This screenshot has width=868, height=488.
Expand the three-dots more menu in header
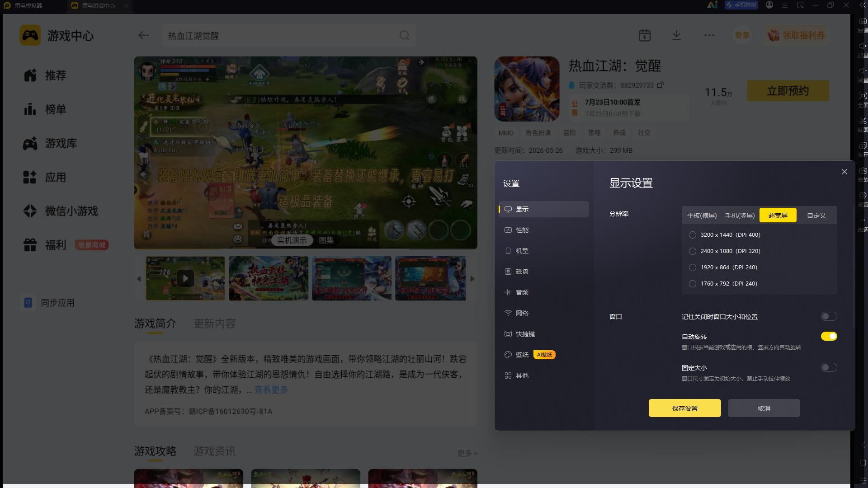tap(709, 35)
